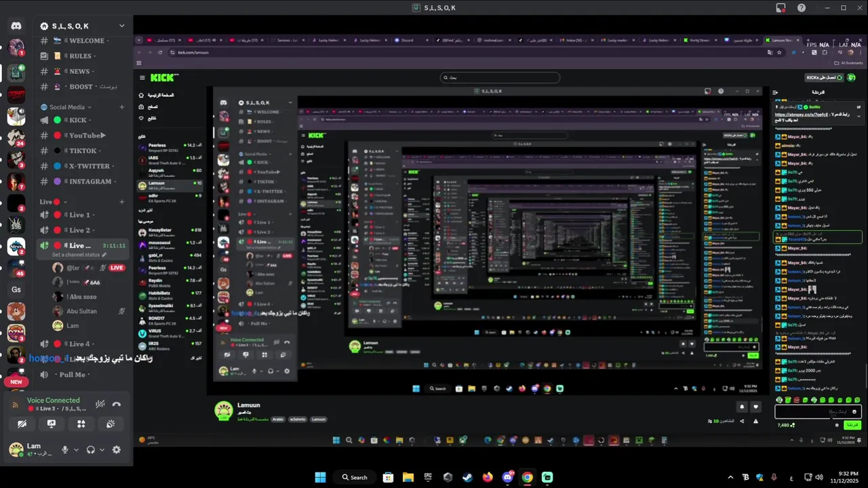Open the Gs server icon
Viewport: 868px width, 488px height.
[16, 289]
